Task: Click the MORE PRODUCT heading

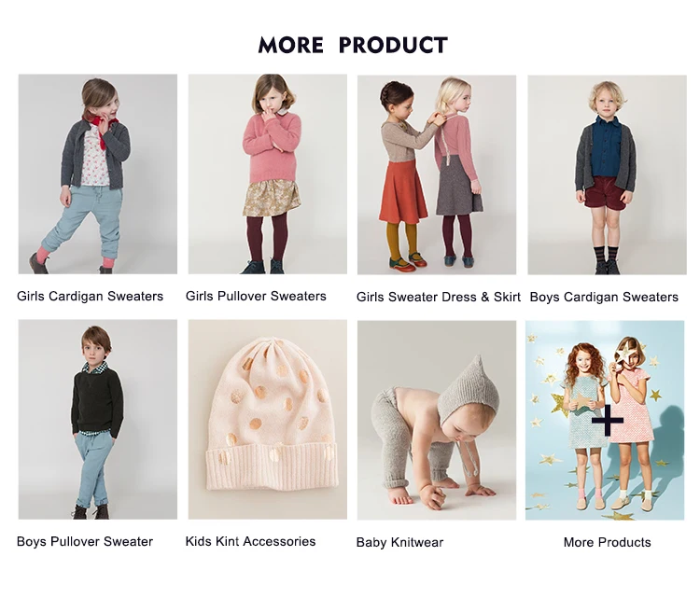Action: tap(353, 45)
